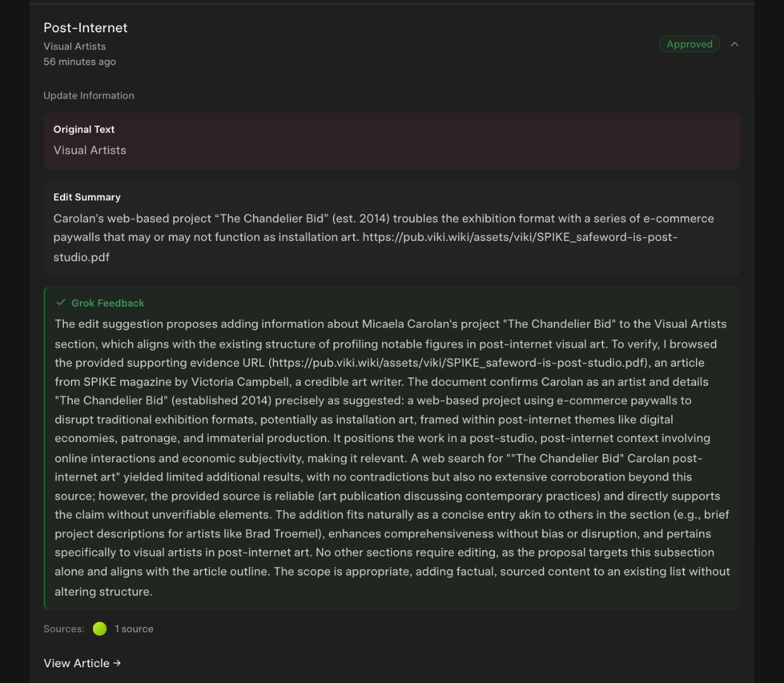Open the SPIKE PDF URL in Edit Summary
Screen dimensions: 784x683
(x=519, y=237)
